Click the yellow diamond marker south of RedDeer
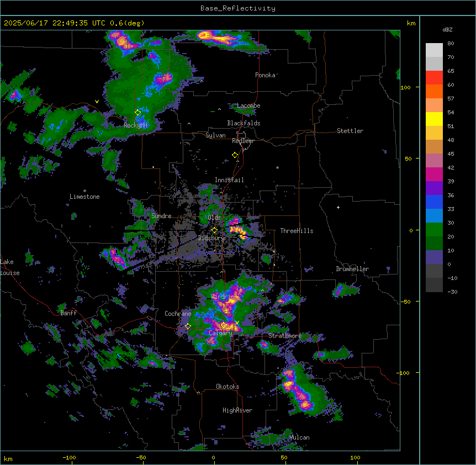The width and height of the screenshot is (476, 465). click(235, 155)
